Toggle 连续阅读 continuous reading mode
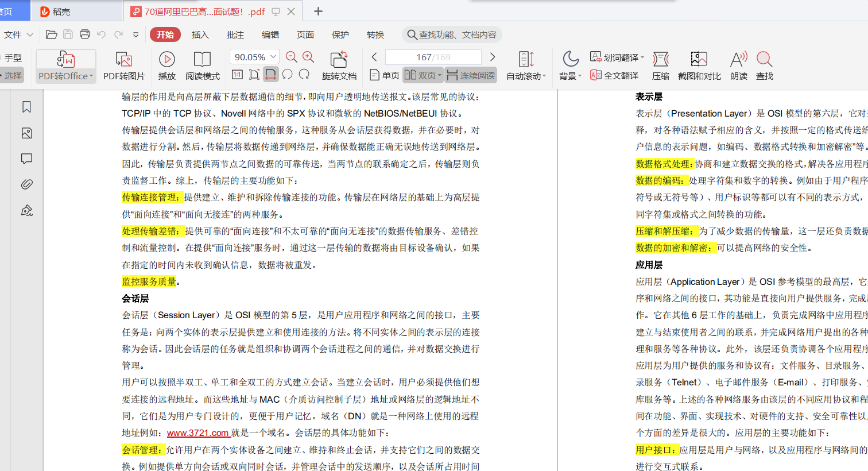This screenshot has height=471, width=868. click(x=470, y=75)
